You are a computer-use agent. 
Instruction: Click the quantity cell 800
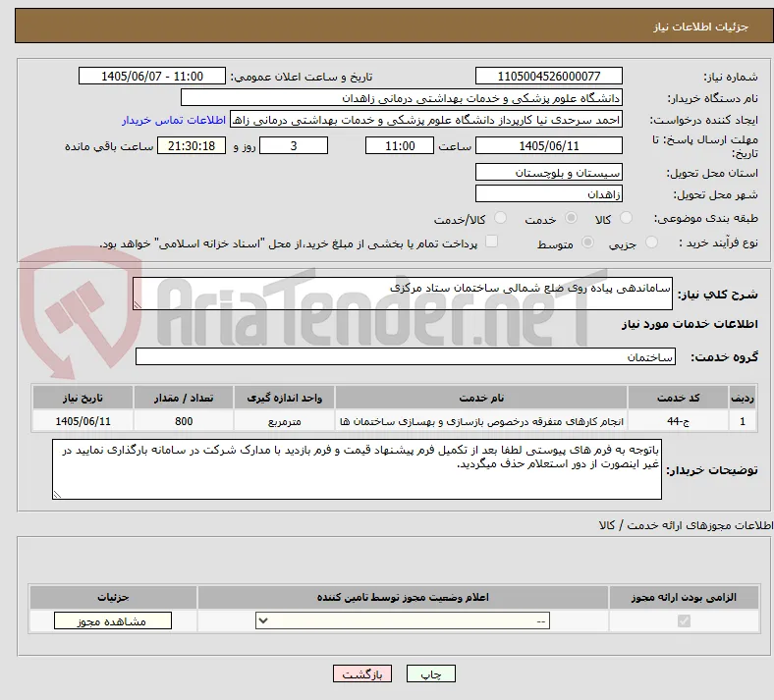point(184,421)
